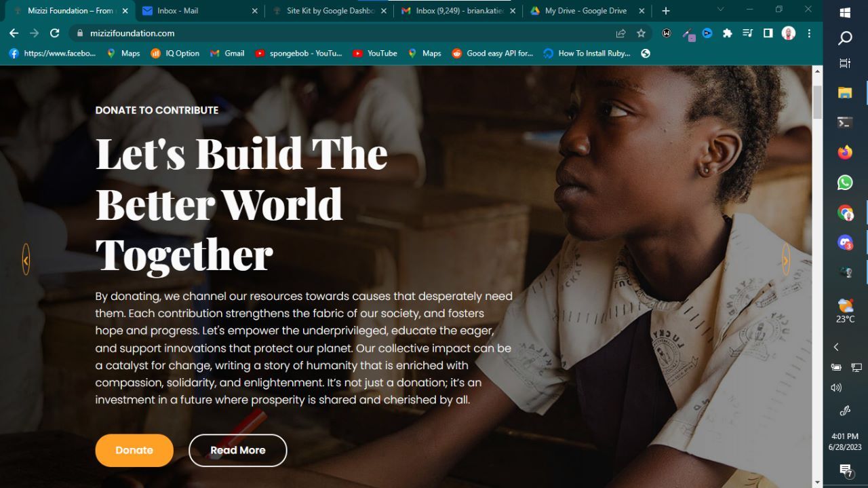868x488 pixels.
Task: Switch to the My Drive - Google Drive tab
Action: pos(586,11)
